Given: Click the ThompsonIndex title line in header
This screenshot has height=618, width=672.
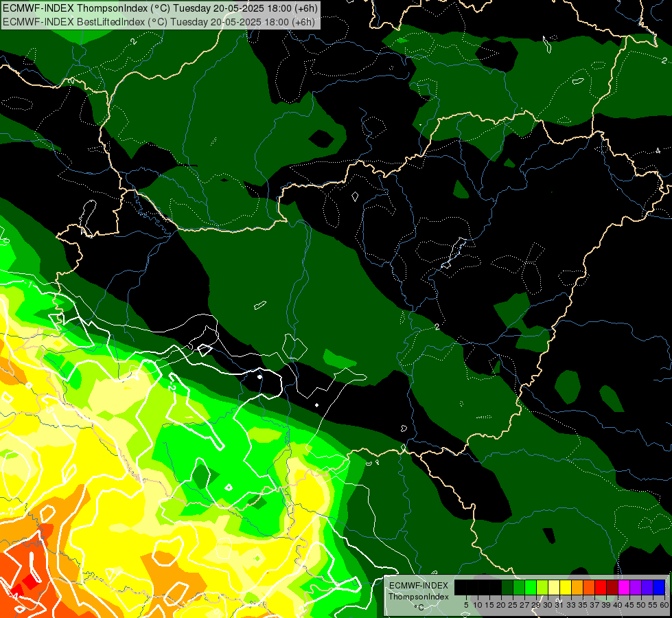Looking at the screenshot, I should tap(161, 8).
